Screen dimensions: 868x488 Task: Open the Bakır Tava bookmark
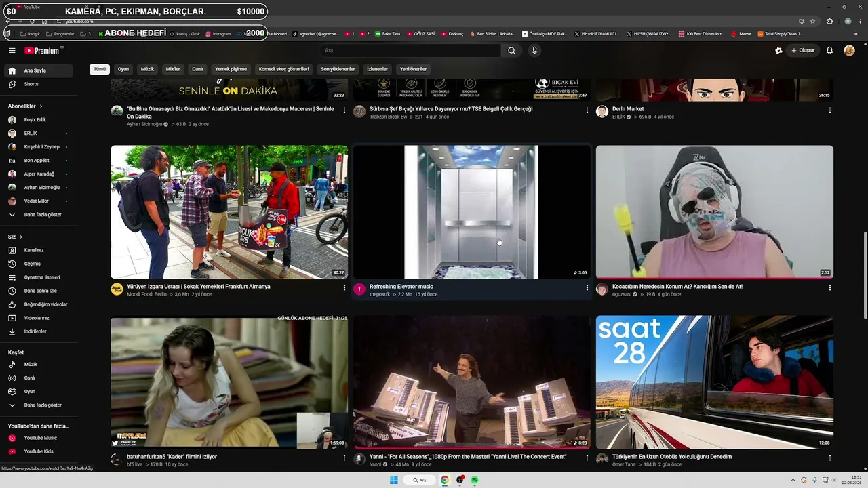click(387, 34)
